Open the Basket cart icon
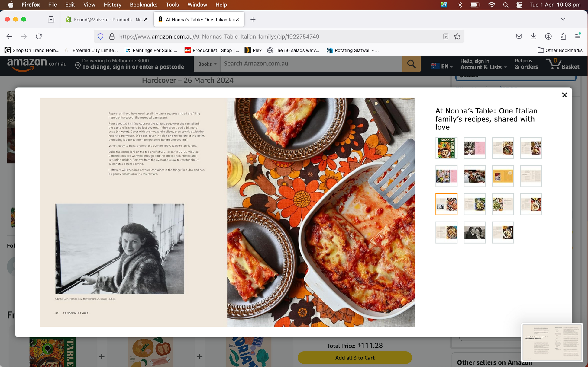 click(x=563, y=64)
